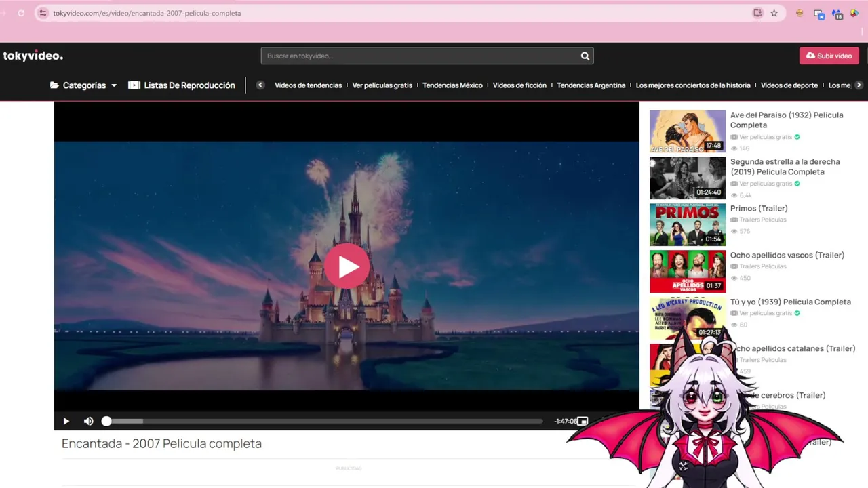The image size is (868, 488).
Task: Click Ocho apellidos vascos (Trailer) title
Action: point(787,256)
